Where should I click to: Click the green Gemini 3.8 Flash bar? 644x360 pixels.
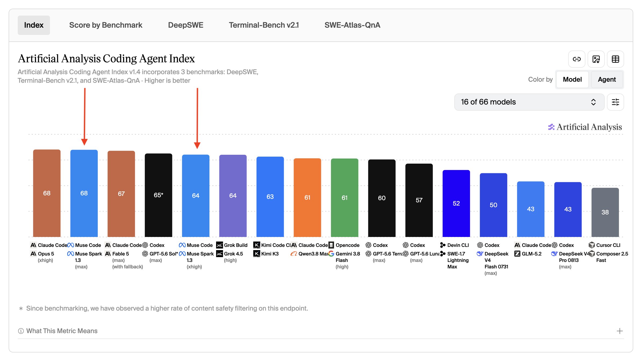pos(345,198)
